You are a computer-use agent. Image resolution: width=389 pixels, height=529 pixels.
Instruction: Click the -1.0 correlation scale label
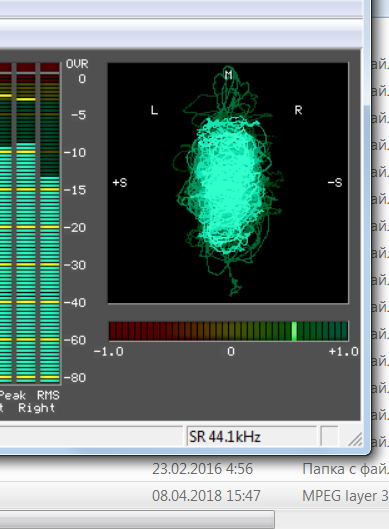tap(109, 352)
